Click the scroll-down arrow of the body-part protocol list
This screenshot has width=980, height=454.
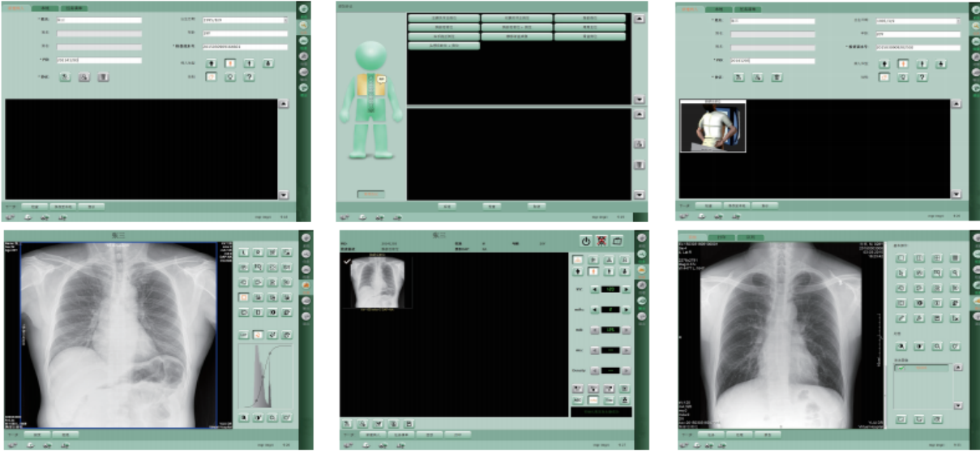pyautogui.click(x=639, y=100)
